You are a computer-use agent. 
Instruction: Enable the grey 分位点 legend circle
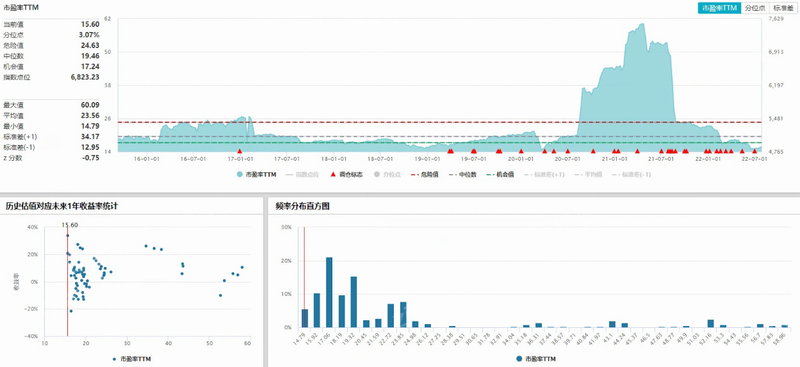[377, 175]
